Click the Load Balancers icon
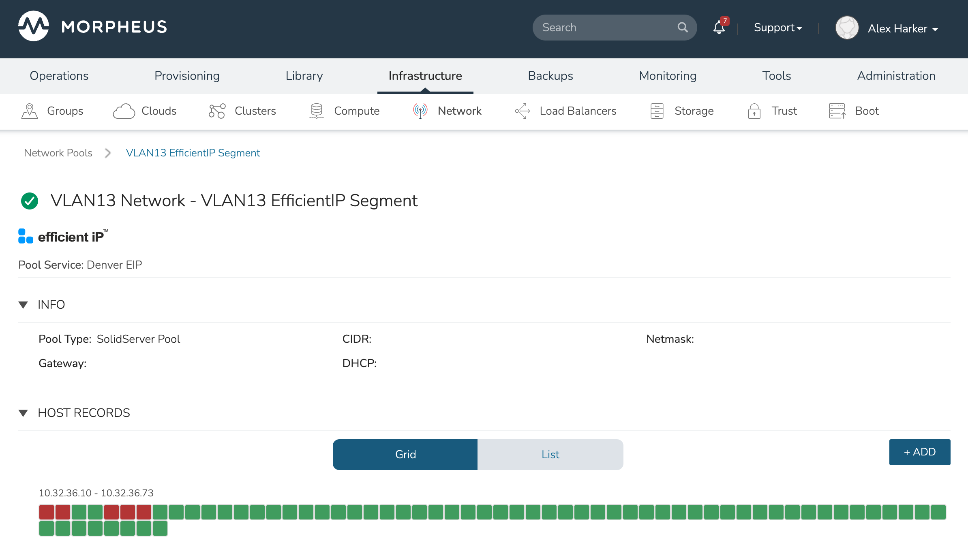The image size is (968, 560). click(522, 111)
